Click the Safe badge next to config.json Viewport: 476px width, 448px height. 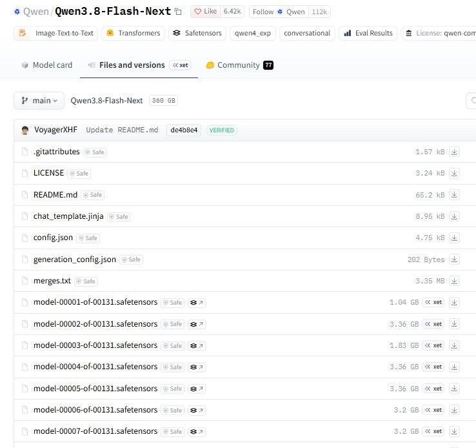(88, 238)
